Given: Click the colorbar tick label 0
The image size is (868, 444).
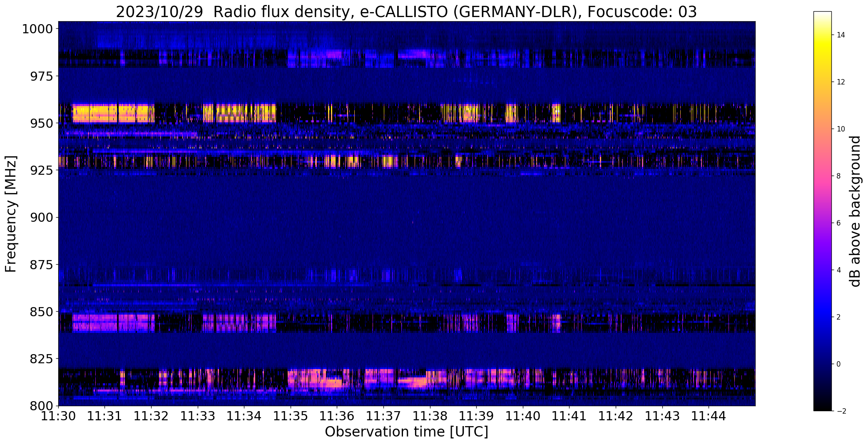Looking at the screenshot, I should pyautogui.click(x=838, y=364).
